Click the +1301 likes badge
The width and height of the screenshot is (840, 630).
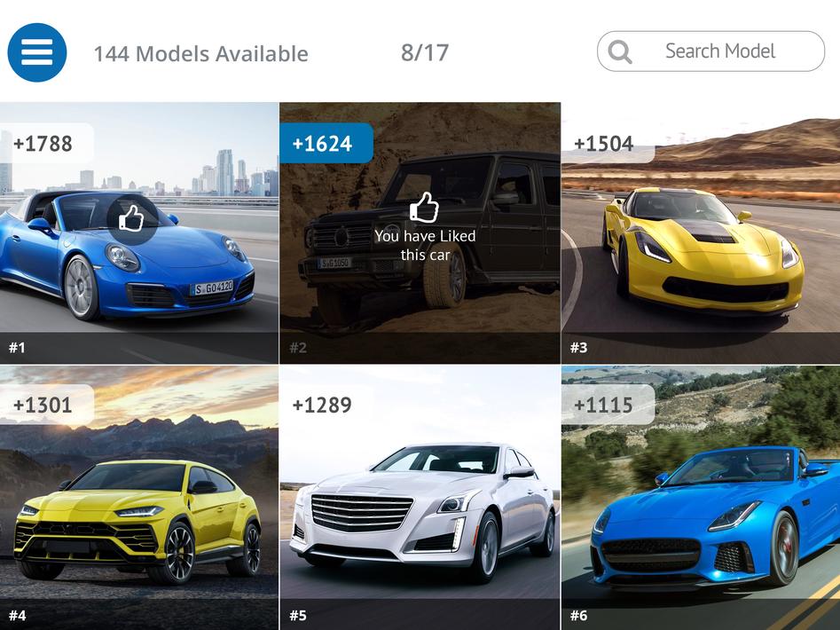47,405
